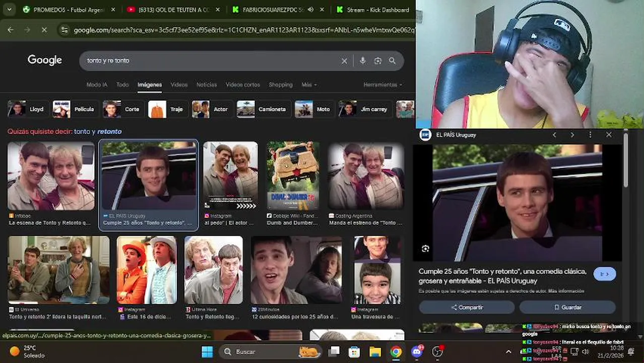Clear the search box with the X icon

[344, 60]
